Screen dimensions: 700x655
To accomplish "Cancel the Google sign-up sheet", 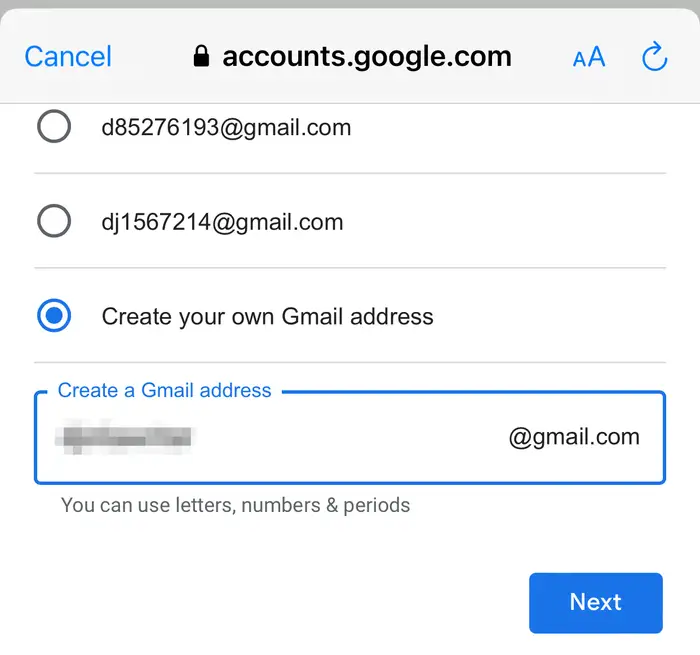I will pyautogui.click(x=68, y=57).
